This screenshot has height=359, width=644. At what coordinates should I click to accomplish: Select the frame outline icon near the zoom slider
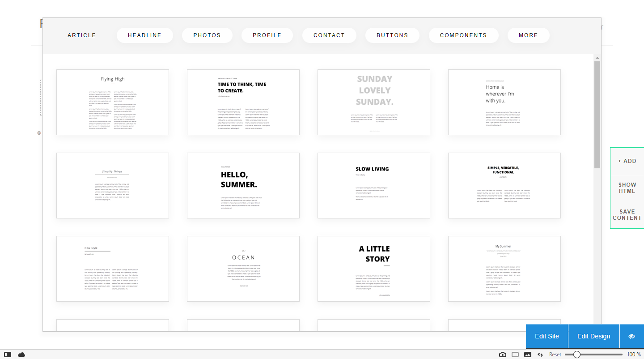(515, 355)
